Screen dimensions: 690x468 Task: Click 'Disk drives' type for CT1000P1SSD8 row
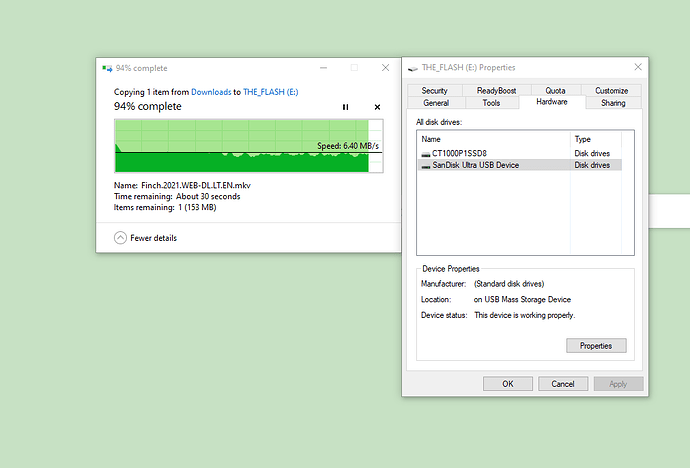592,153
